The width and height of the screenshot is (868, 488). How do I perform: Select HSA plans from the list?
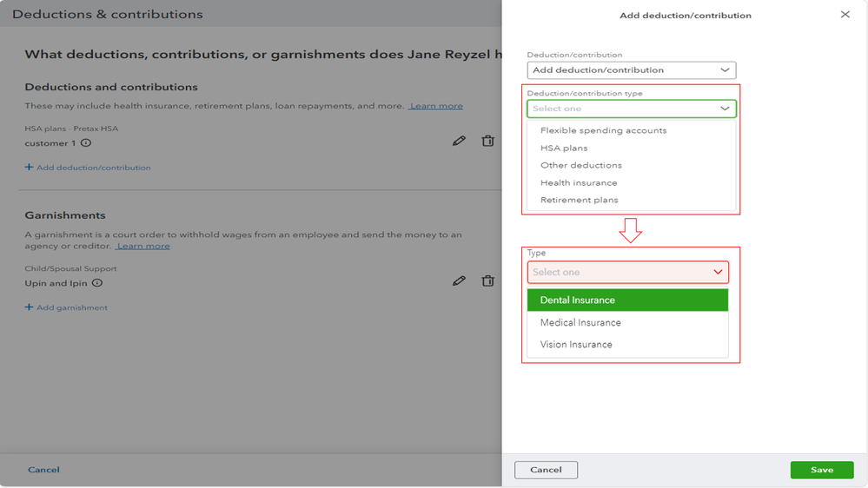click(x=564, y=148)
